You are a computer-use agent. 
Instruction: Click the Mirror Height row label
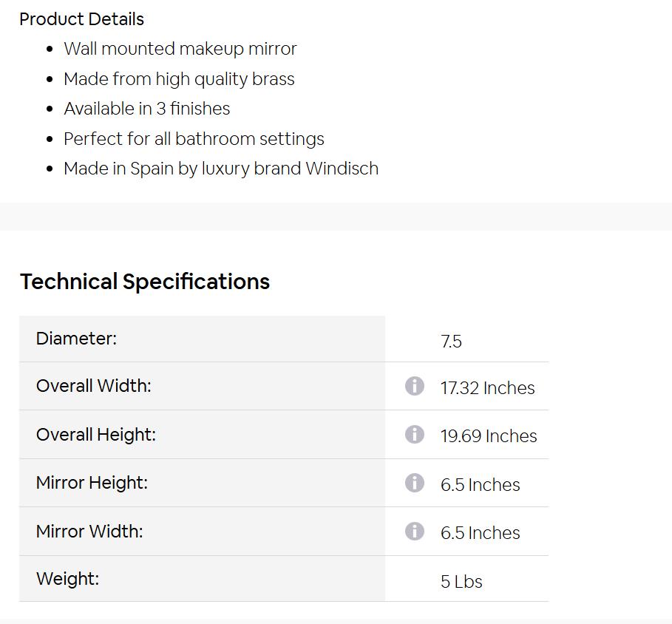pyautogui.click(x=92, y=483)
